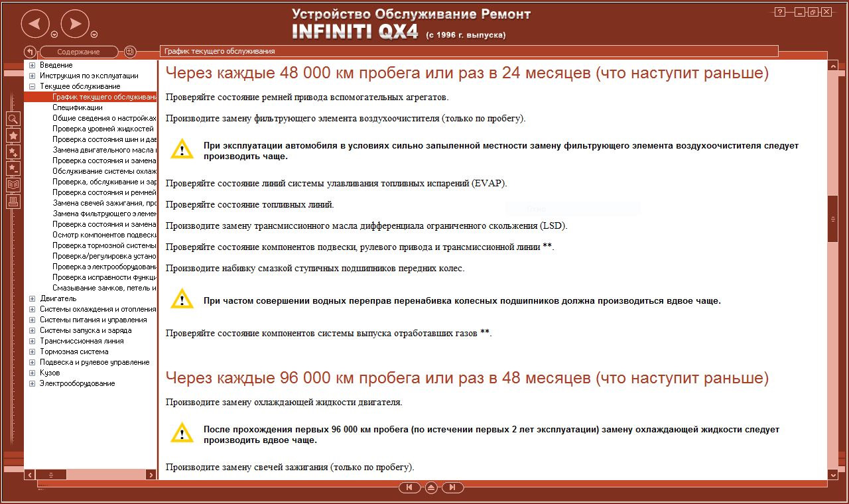849x504 pixels.
Task: Expand Системы охлаждения и отопления node
Action: tap(32, 309)
